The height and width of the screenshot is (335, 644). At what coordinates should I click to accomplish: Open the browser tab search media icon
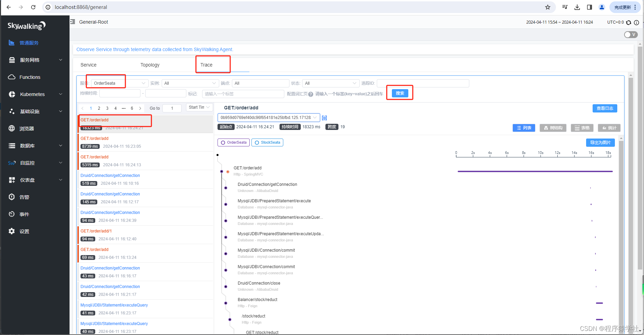pyautogui.click(x=565, y=7)
